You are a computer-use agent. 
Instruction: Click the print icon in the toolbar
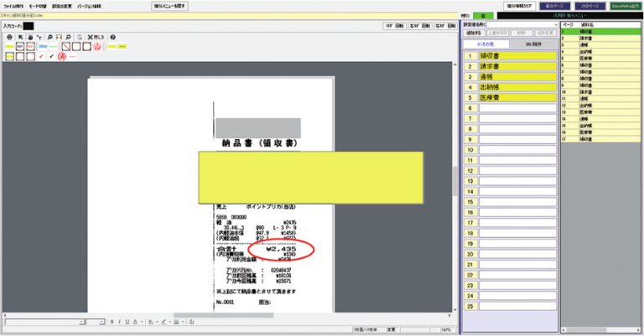[x=9, y=38]
